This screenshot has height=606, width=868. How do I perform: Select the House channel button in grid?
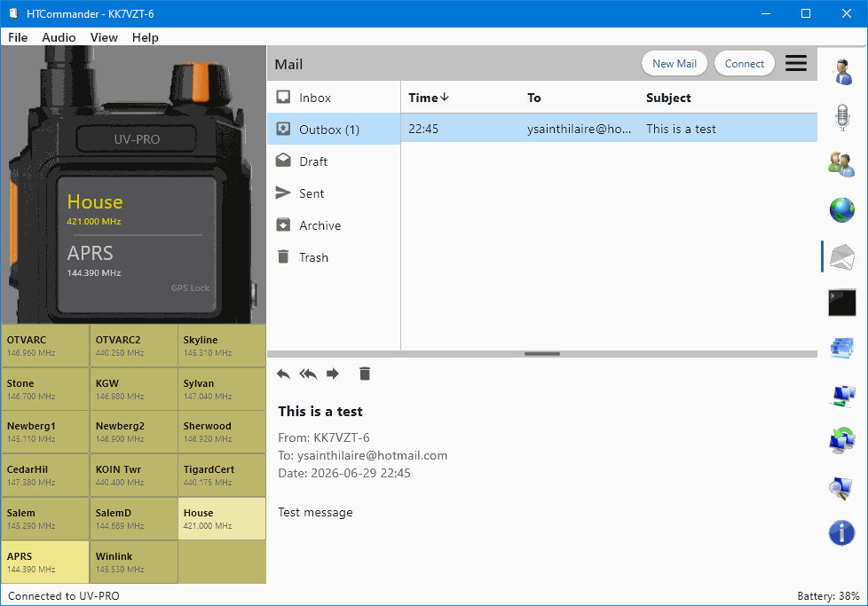222,518
